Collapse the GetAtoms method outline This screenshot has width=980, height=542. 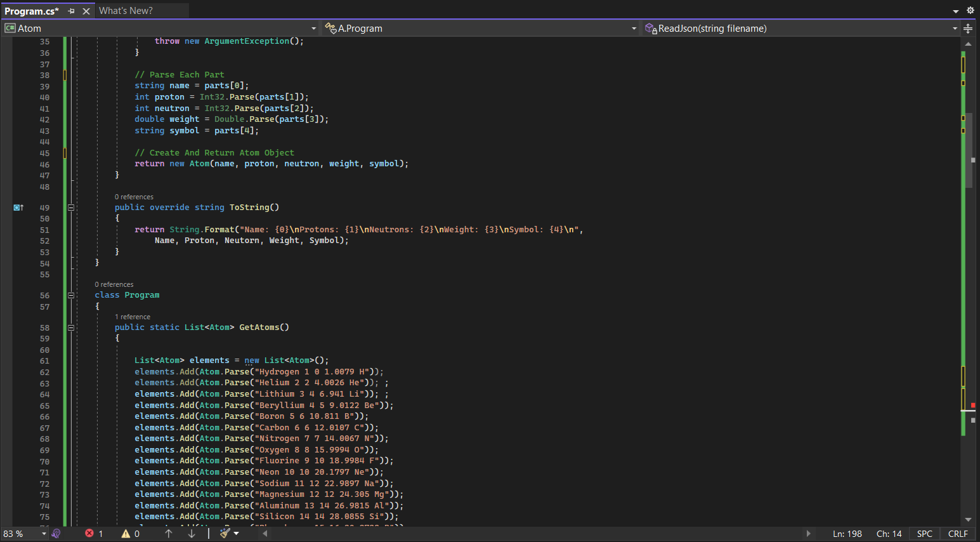click(71, 327)
